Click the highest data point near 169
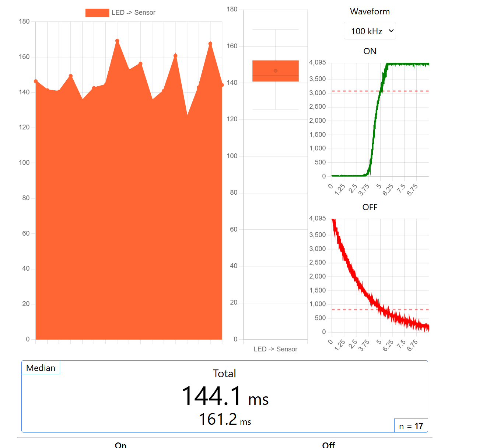This screenshot has height=448, width=483. pos(117,41)
